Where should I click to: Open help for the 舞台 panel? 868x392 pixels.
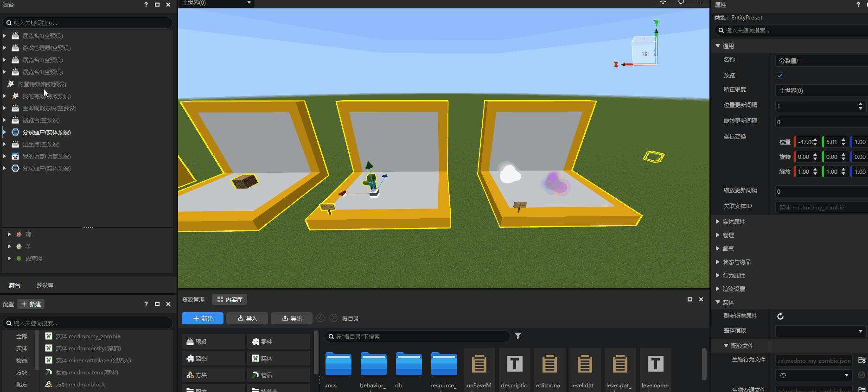coord(146,5)
